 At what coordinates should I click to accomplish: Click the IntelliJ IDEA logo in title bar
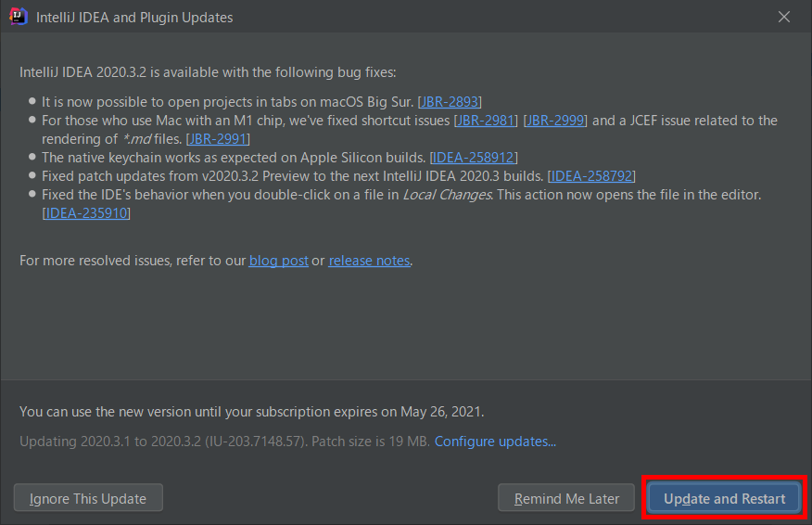(19, 17)
